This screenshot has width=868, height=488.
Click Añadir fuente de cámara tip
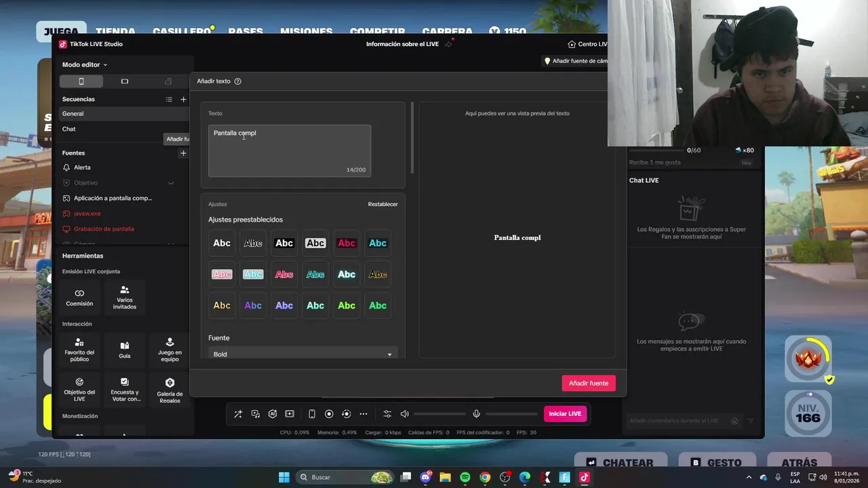(x=576, y=61)
